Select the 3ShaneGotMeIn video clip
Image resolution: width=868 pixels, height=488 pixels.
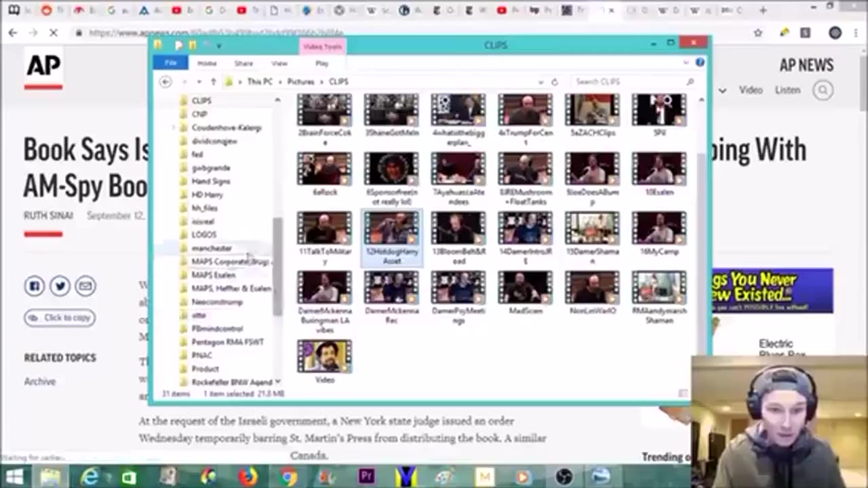click(391, 115)
